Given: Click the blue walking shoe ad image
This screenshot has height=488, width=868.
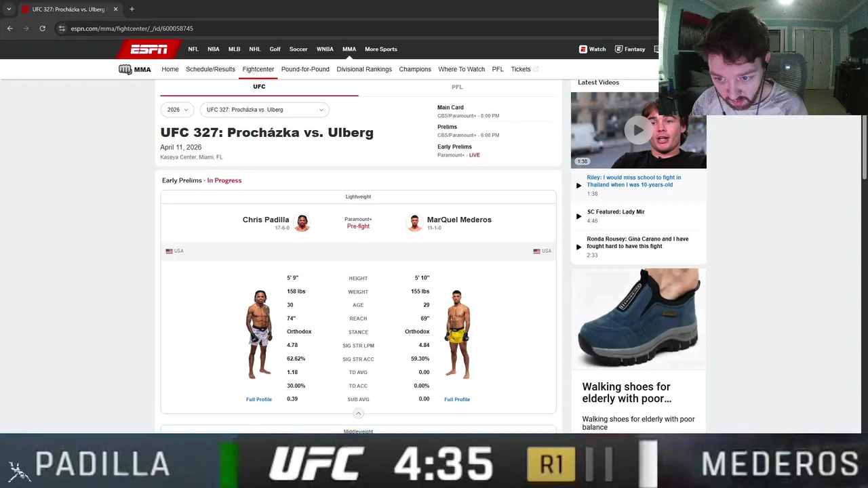Looking at the screenshot, I should click(x=638, y=319).
